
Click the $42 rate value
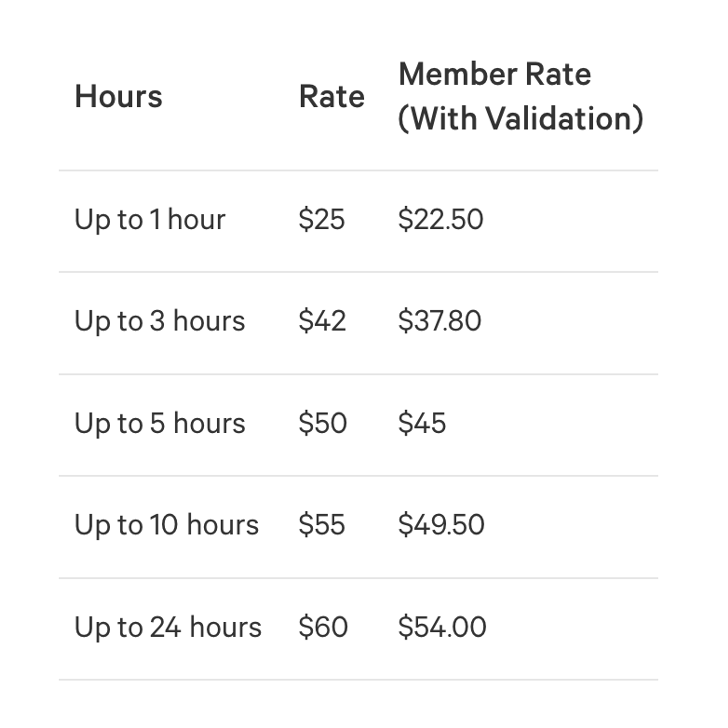click(322, 321)
